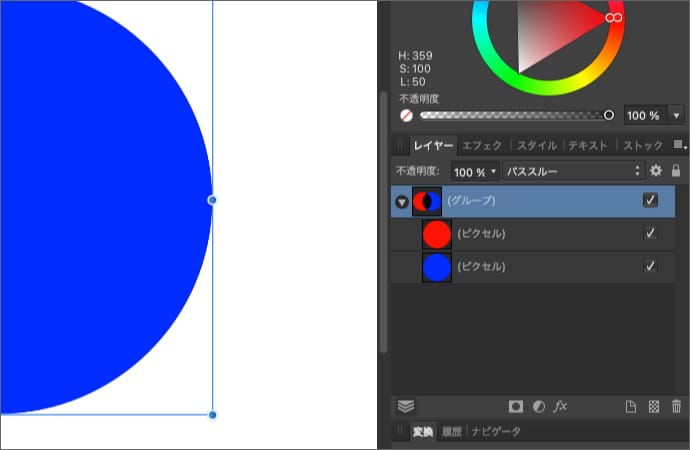Click the fx Layer Effects icon
The image size is (690, 450).
[561, 407]
